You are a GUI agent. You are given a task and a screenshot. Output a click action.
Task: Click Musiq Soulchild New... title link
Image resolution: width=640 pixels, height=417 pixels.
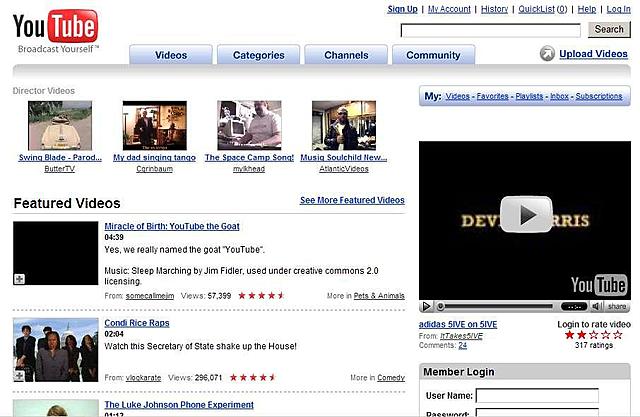[344, 157]
